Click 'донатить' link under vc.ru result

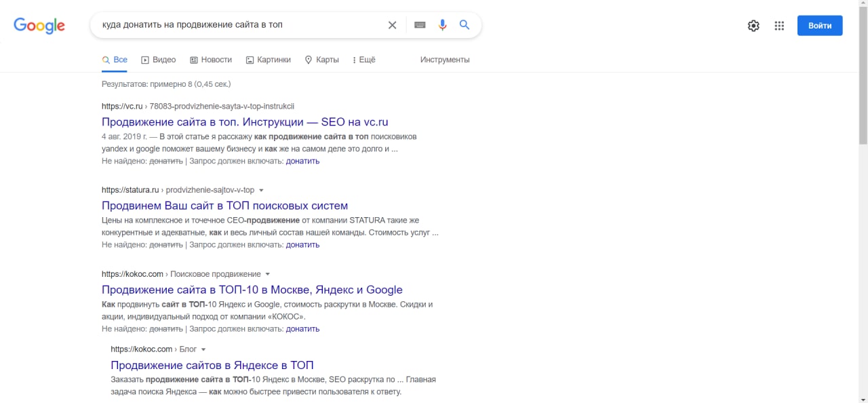pos(302,161)
